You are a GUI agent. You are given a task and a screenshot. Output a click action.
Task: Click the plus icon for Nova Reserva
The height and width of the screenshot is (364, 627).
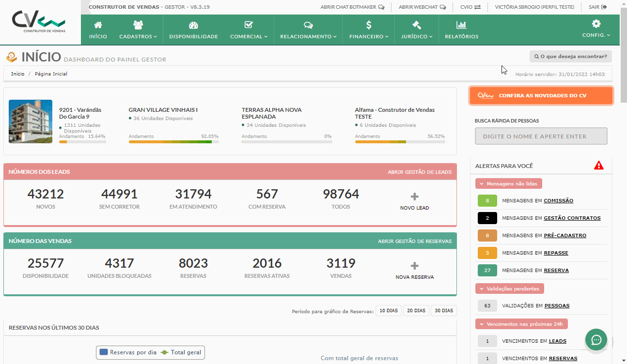pyautogui.click(x=415, y=266)
